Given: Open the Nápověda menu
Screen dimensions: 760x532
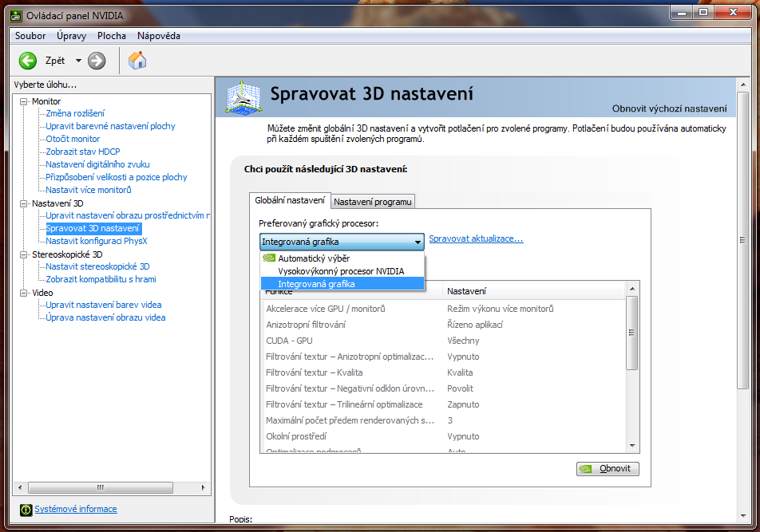Looking at the screenshot, I should [x=159, y=36].
